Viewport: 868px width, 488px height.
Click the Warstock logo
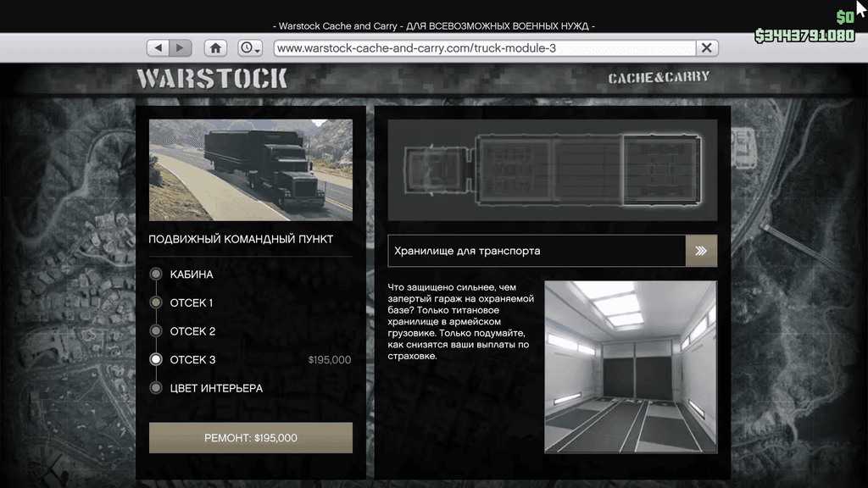point(212,79)
